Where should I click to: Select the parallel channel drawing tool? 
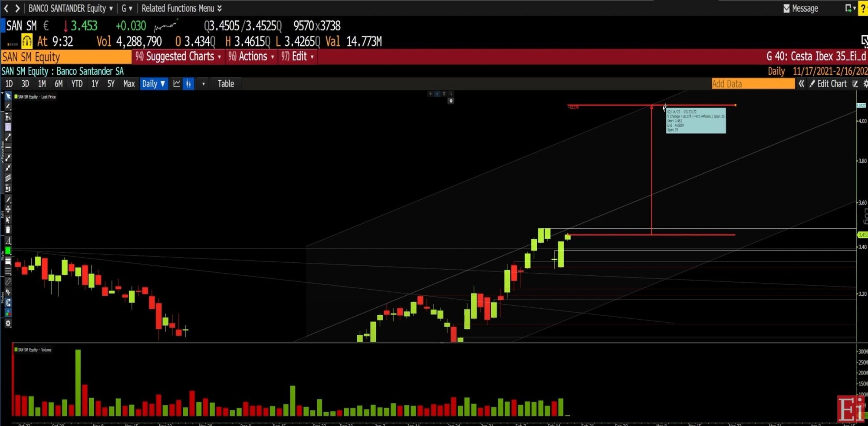click(8, 178)
